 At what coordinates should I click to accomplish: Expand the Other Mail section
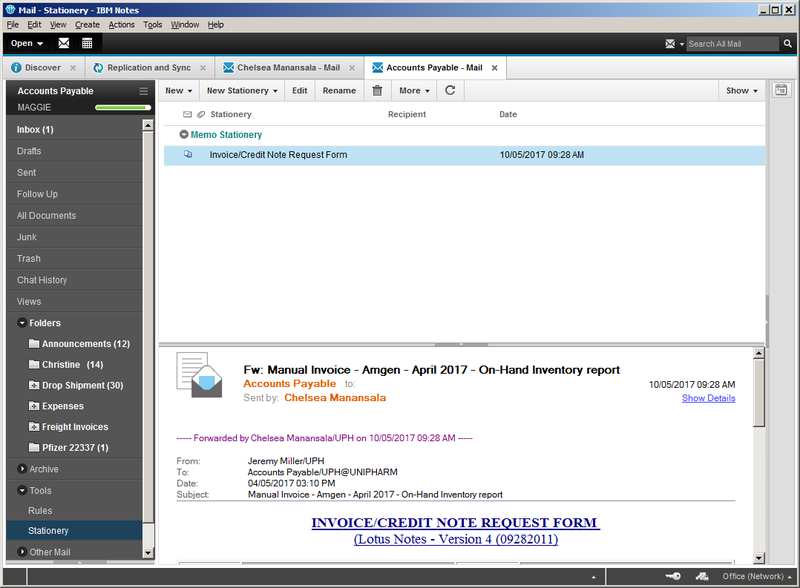pos(22,552)
